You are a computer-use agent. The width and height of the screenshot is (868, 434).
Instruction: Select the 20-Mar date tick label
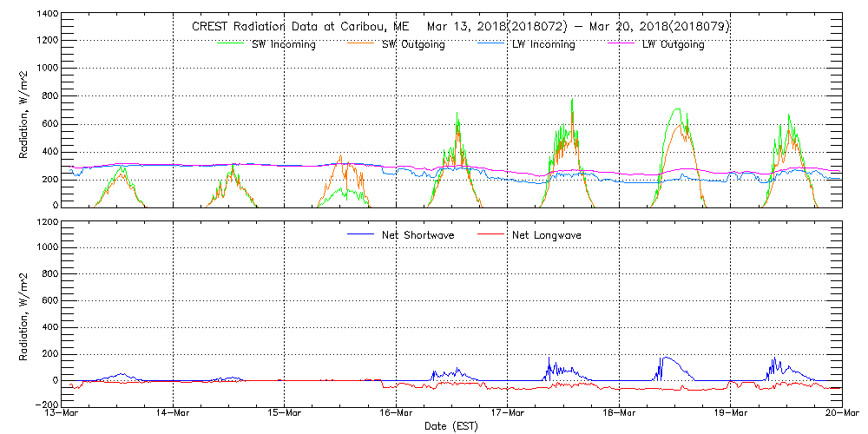(841, 414)
